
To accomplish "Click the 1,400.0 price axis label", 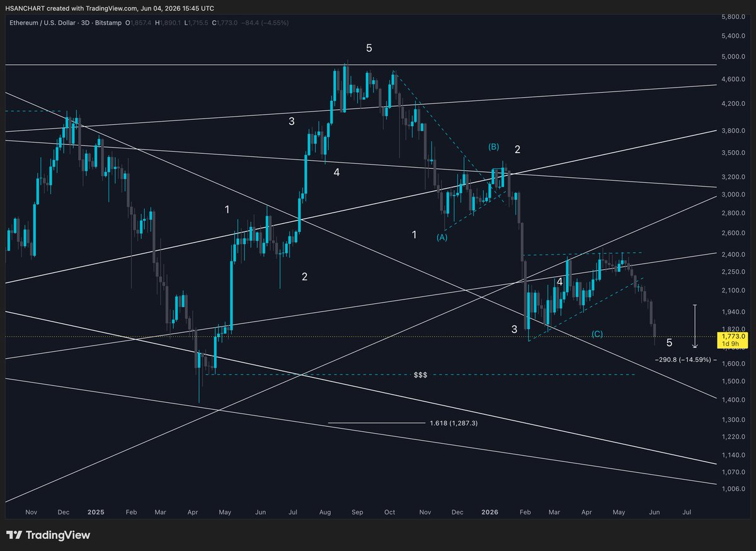I will point(733,400).
